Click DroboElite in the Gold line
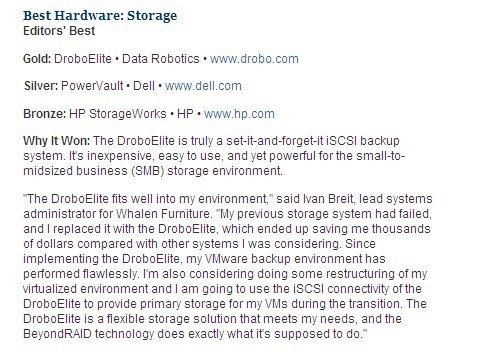Image resolution: width=493 pixels, height=364 pixels. [x=83, y=59]
